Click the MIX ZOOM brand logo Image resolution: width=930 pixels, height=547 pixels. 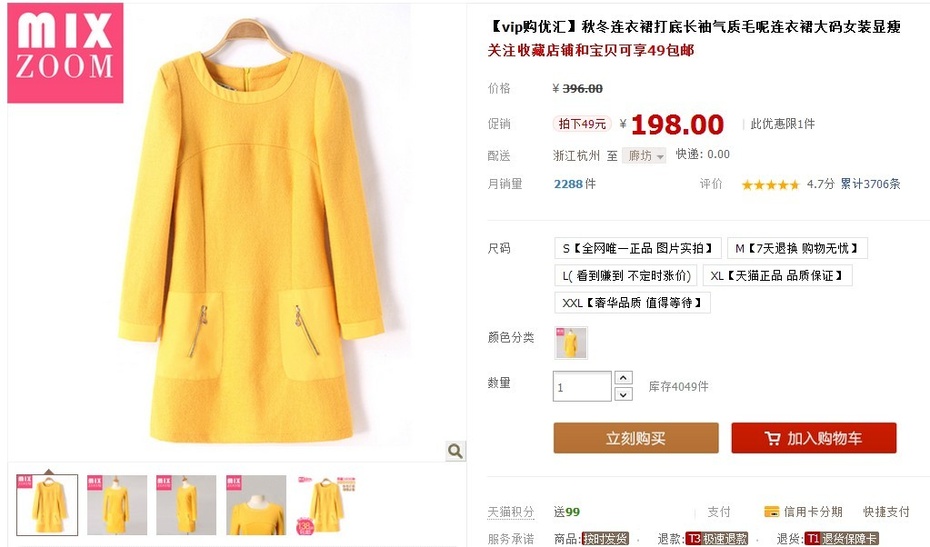click(65, 53)
